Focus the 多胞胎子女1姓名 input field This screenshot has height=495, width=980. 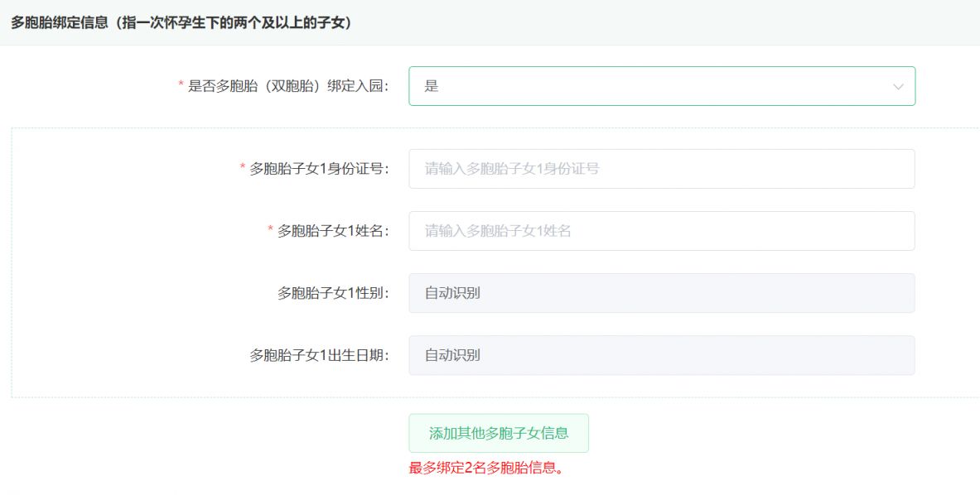click(x=662, y=231)
